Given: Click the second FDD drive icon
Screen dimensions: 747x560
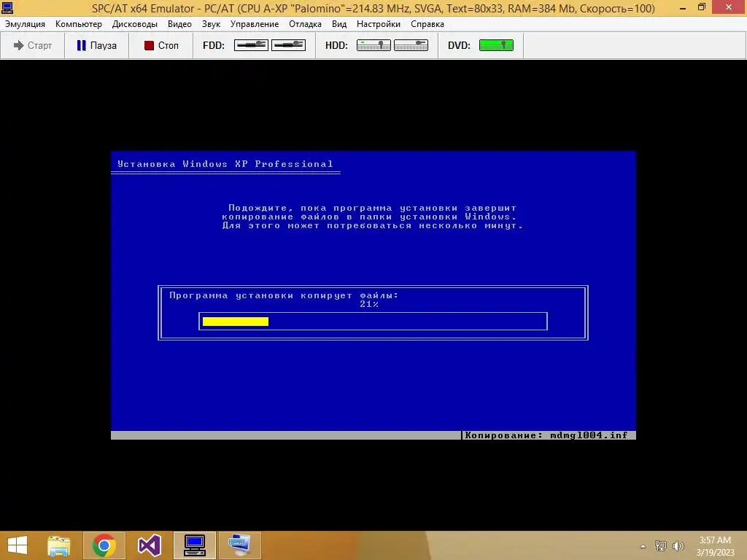Looking at the screenshot, I should [x=288, y=45].
